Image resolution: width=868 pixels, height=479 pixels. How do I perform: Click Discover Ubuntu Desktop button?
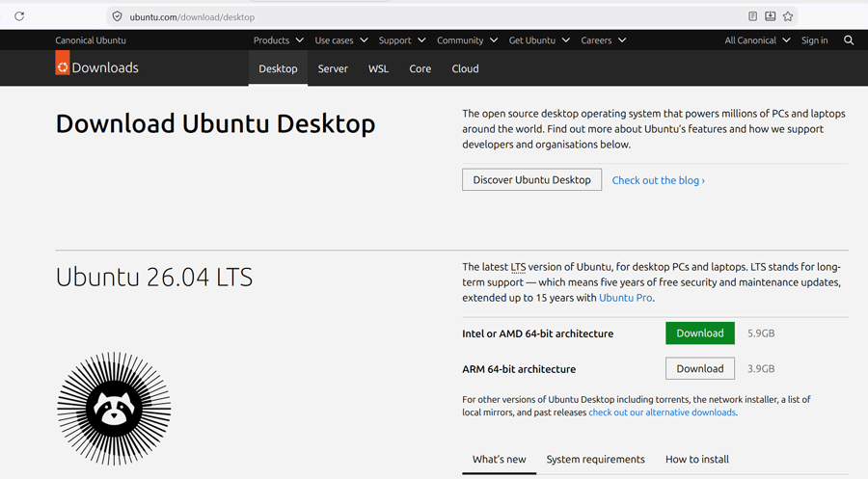coord(532,180)
